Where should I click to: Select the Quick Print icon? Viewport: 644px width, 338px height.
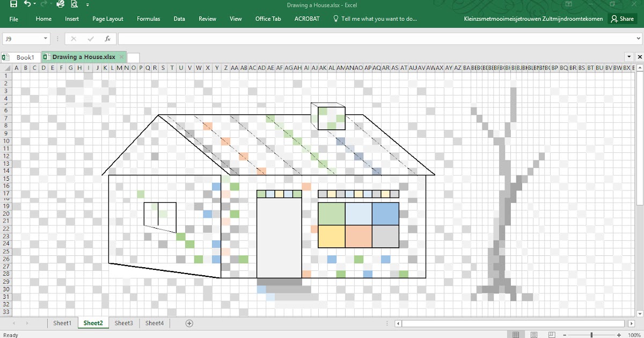(60, 4)
